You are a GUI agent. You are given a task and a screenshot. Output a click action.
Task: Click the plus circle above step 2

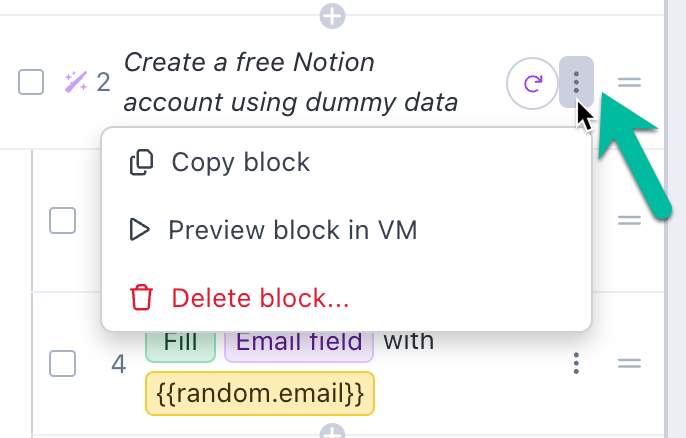click(x=332, y=16)
